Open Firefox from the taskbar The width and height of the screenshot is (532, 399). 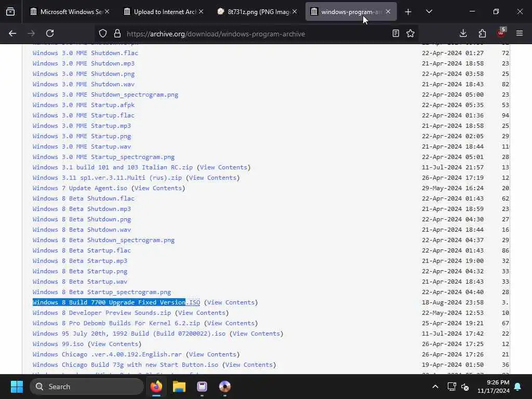point(156,387)
